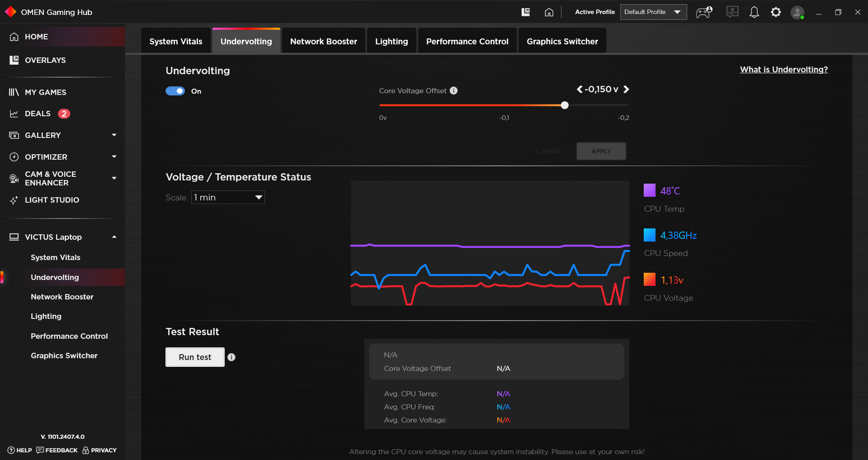Viewport: 868px width, 460px height.
Task: Click the Run test button
Action: 195,357
